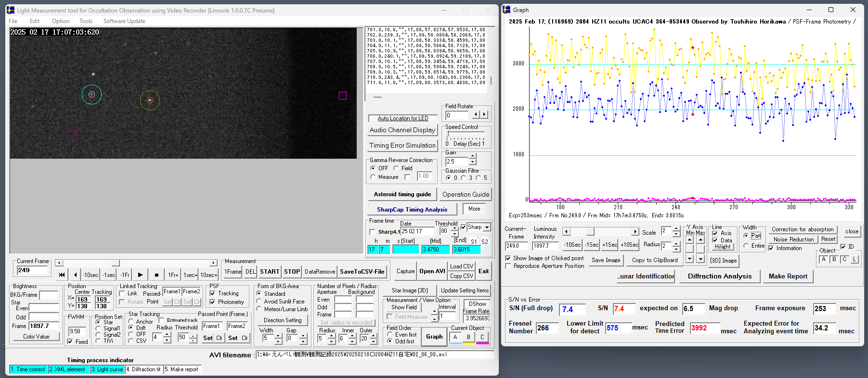This screenshot has height=378, width=868.
Task: Step forward one frame with 1Fr+
Action: (173, 275)
